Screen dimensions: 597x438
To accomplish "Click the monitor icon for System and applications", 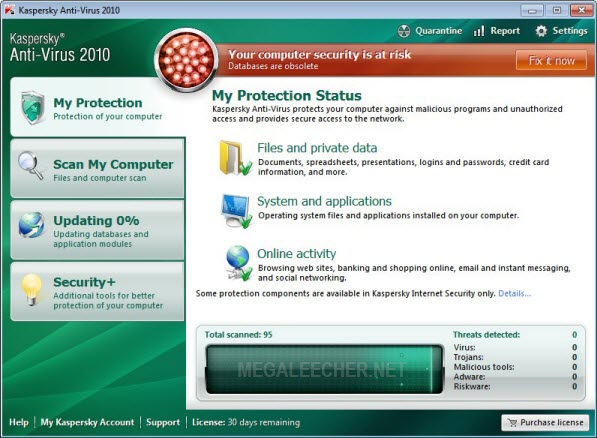I will (236, 211).
